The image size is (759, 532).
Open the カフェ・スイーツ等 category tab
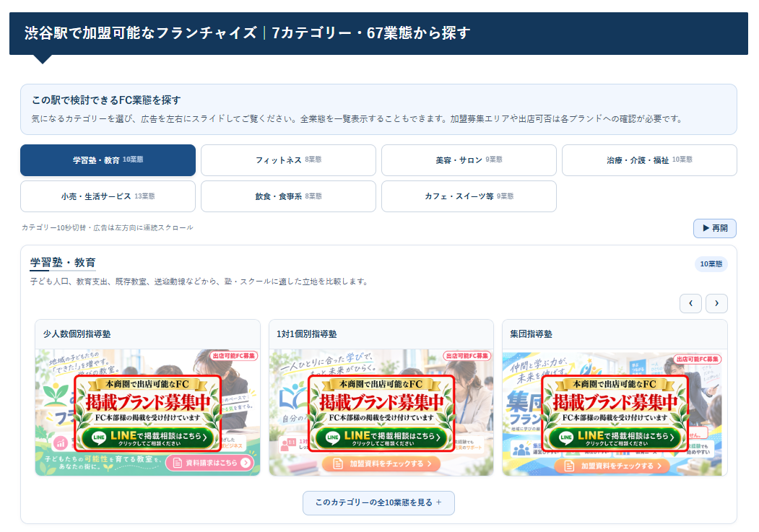[469, 196]
